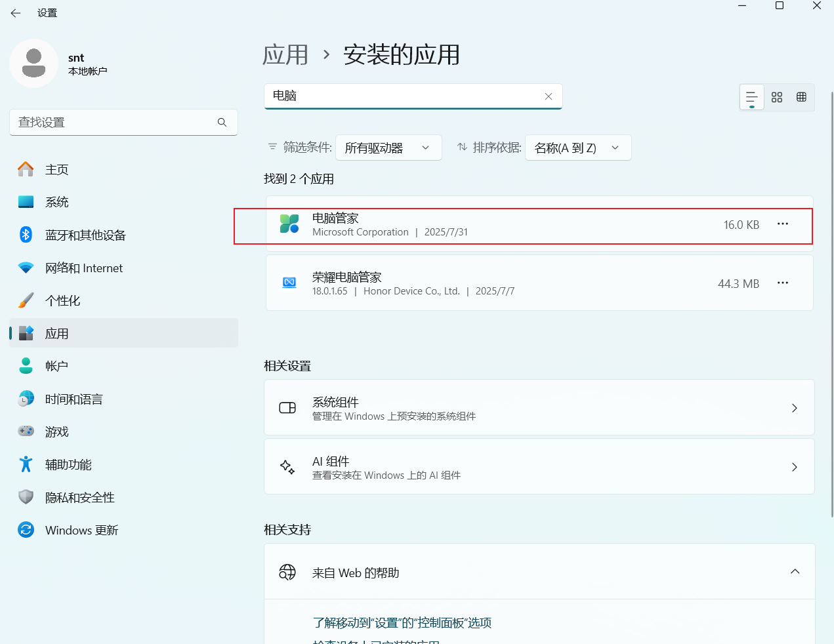The image size is (834, 644).
Task: Open the 名称(A 到 Z) sort dropdown
Action: point(578,148)
